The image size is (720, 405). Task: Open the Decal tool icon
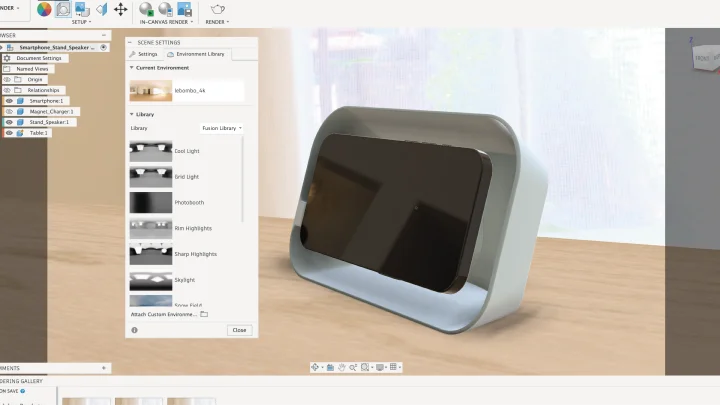point(82,9)
